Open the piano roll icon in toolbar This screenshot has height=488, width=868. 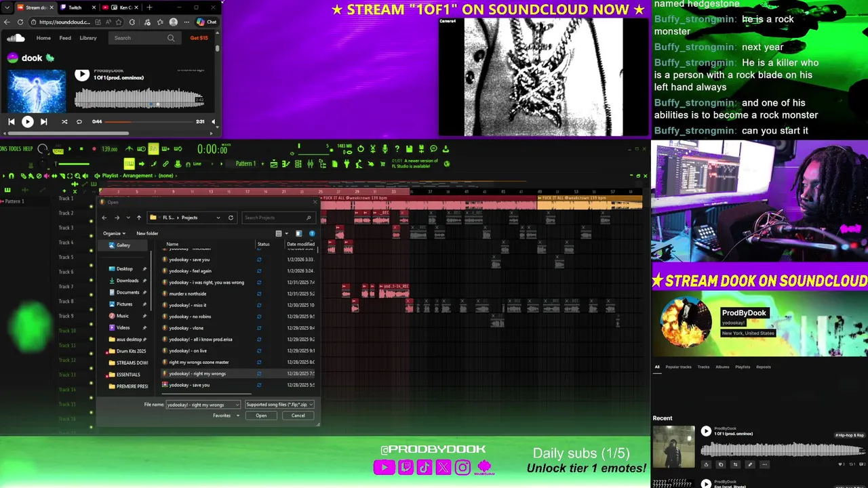(285, 163)
